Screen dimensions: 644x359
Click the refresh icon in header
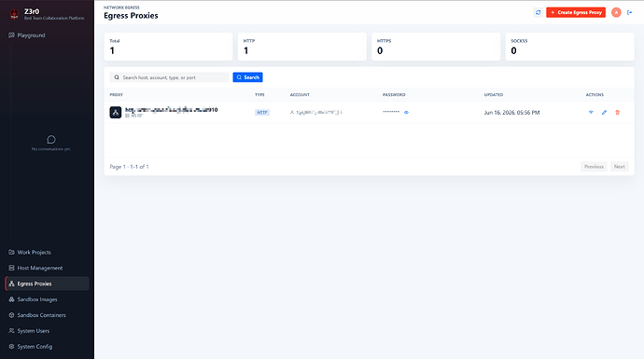538,13
